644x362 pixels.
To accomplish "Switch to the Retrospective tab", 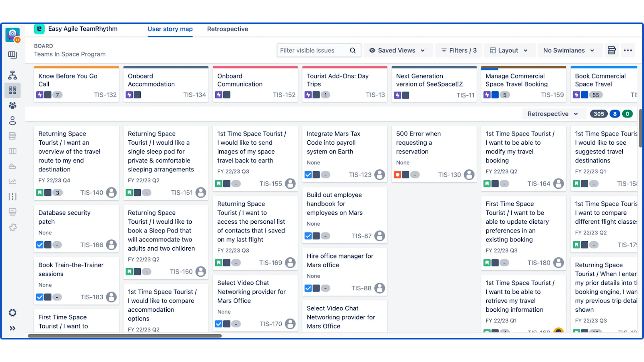I will pyautogui.click(x=227, y=29).
